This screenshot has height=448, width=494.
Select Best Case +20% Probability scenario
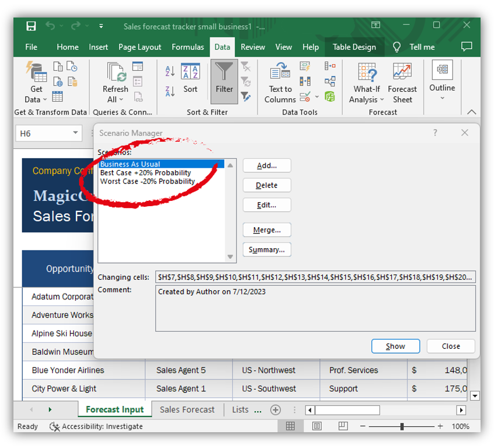[x=161, y=173]
